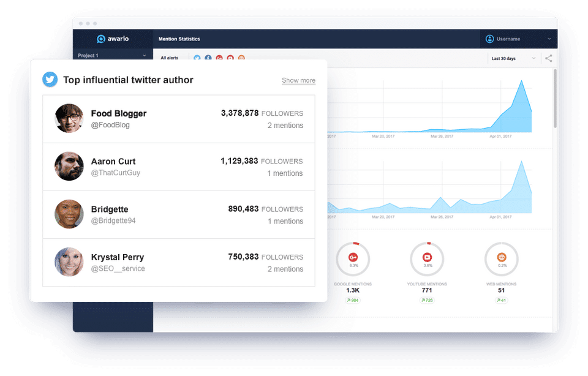This screenshot has width=588, height=376.
Task: Click the 3,378,878 followers count
Action: point(239,113)
